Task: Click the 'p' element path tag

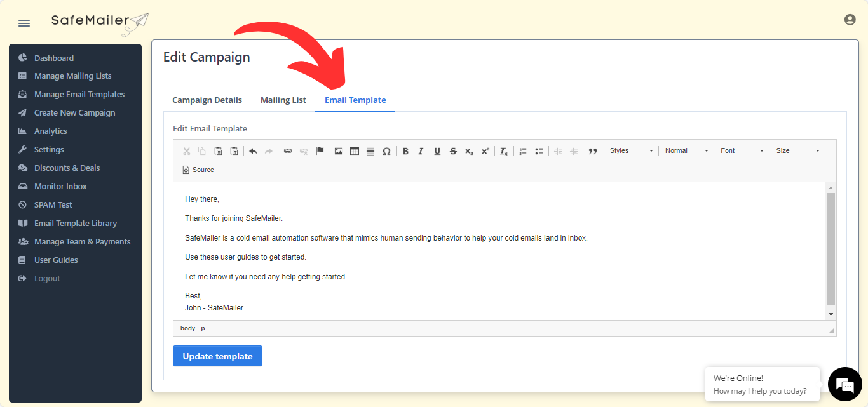Action: (203, 328)
